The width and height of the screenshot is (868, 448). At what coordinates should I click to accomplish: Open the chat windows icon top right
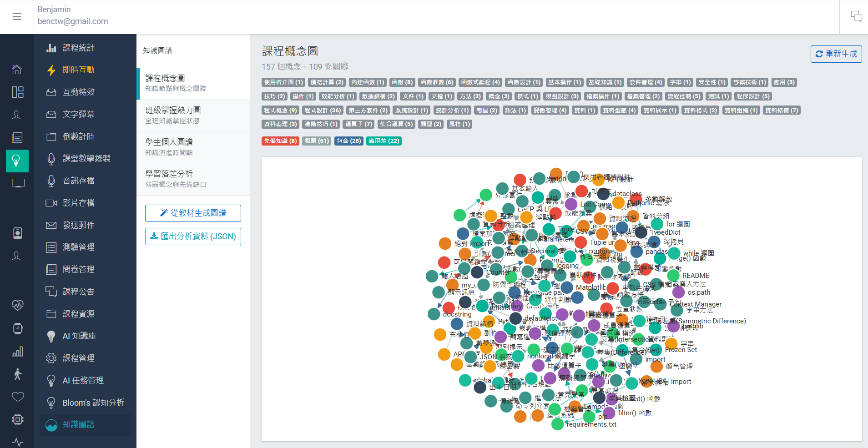856,16
